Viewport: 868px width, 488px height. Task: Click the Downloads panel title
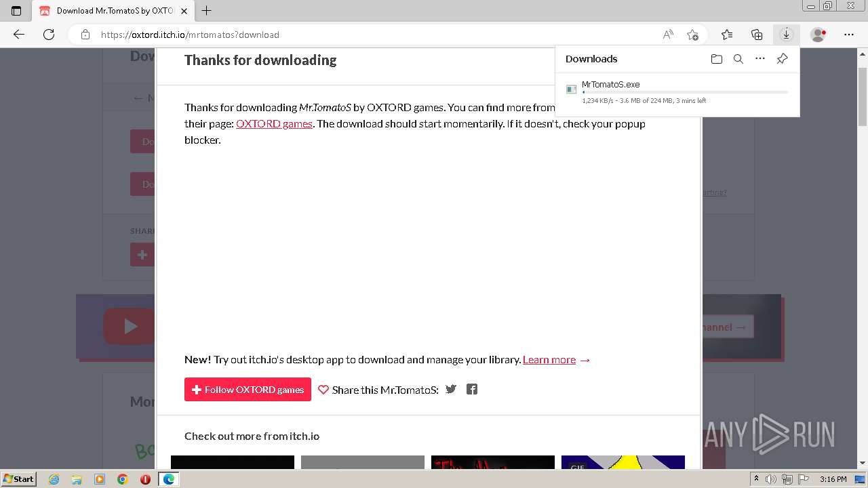[x=591, y=59]
